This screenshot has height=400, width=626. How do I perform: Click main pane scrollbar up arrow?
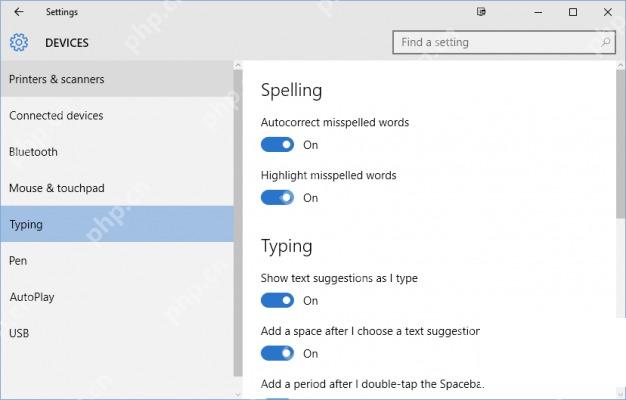pos(621,65)
